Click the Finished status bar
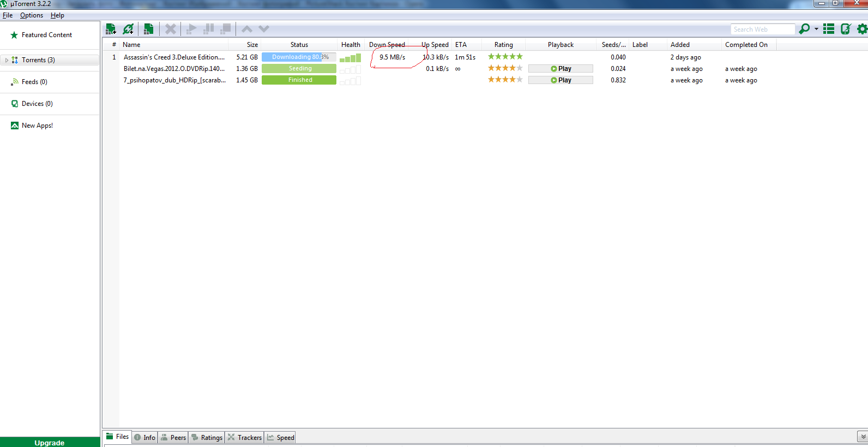Screen dimensions: 868x447 pyautogui.click(x=299, y=80)
